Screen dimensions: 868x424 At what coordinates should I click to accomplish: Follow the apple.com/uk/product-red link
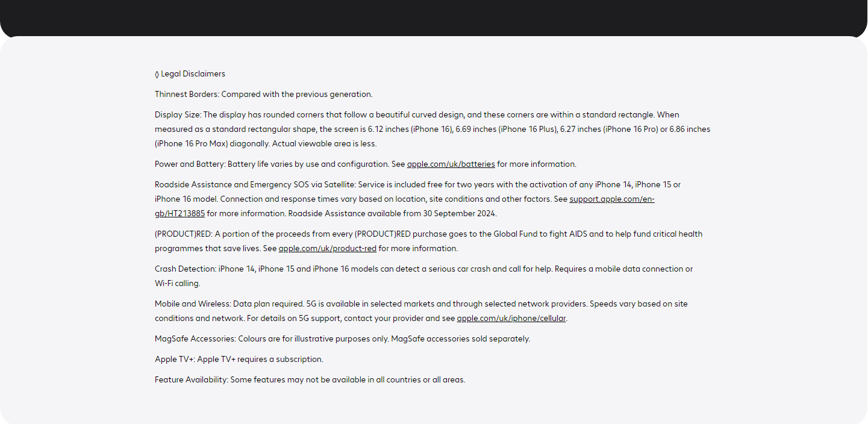pyautogui.click(x=327, y=248)
